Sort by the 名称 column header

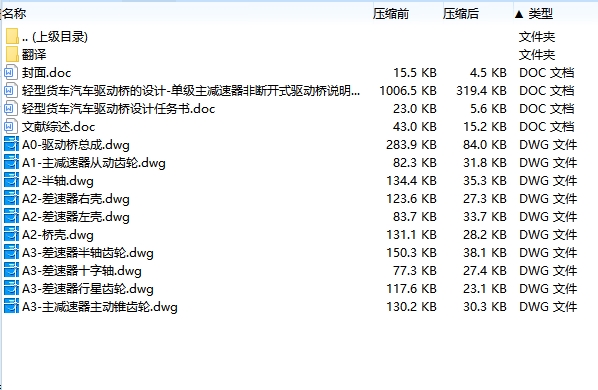[x=14, y=14]
